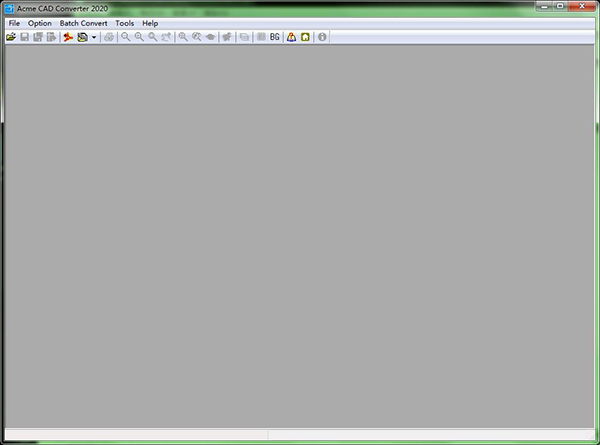This screenshot has width=600, height=445.
Task: Click the magnifier icon after second separator
Action: click(183, 37)
